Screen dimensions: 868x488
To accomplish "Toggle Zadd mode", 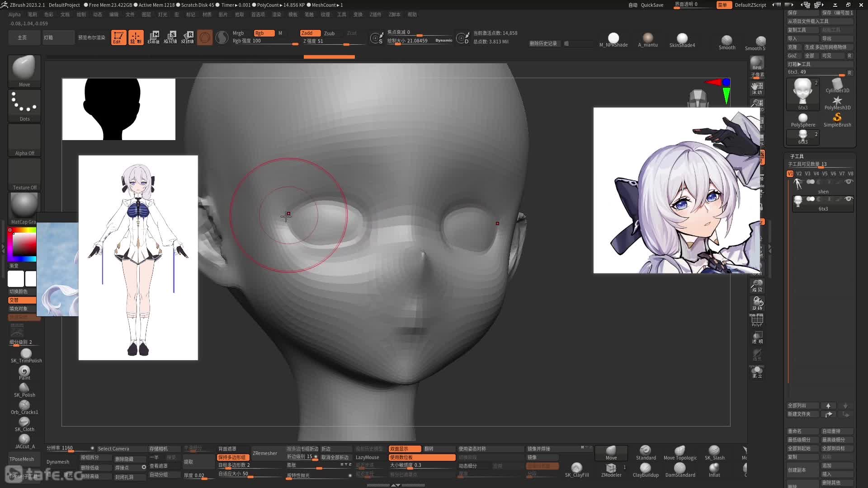I will [x=310, y=33].
